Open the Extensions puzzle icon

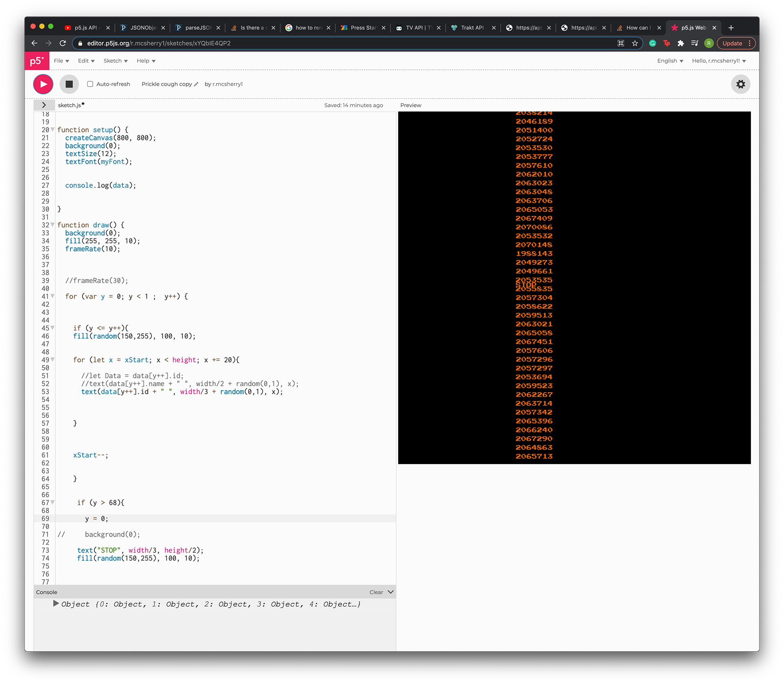(x=681, y=43)
